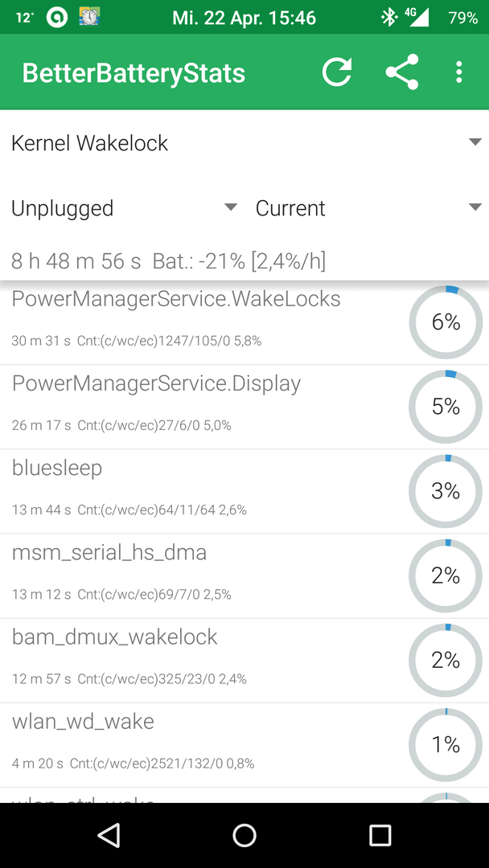This screenshot has height=868, width=489.
Task: Tap the Android home navigation button
Action: coord(244,835)
